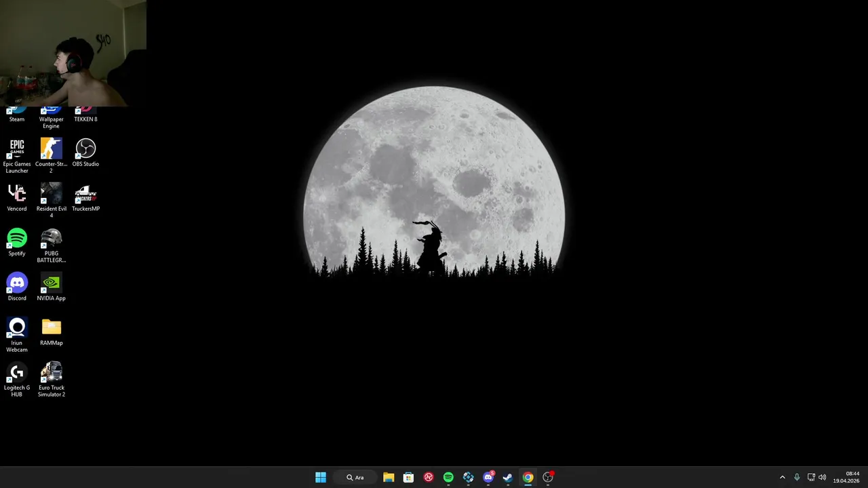
Task: Open the Steam desktop shortcut
Action: 17,115
